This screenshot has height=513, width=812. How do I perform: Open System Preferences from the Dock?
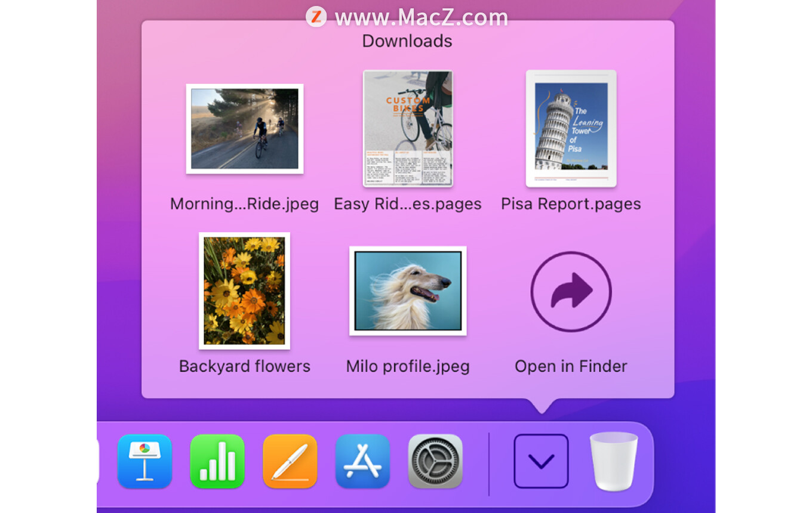tap(435, 461)
